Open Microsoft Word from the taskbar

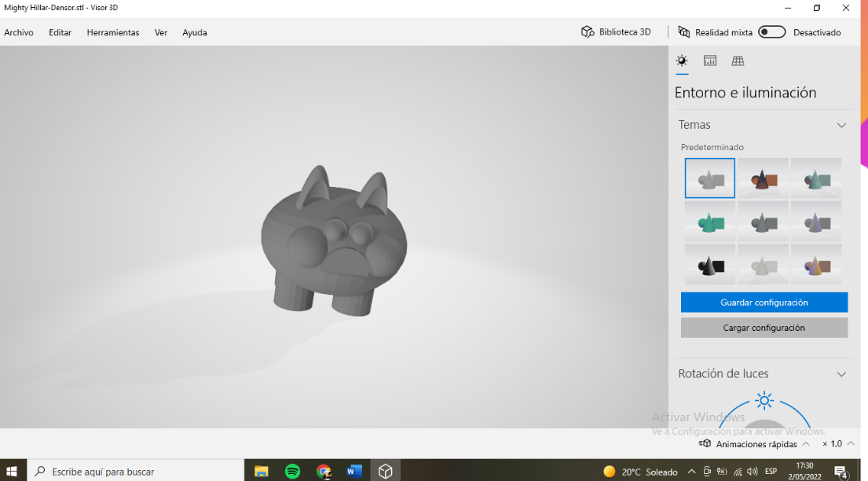tap(354, 471)
